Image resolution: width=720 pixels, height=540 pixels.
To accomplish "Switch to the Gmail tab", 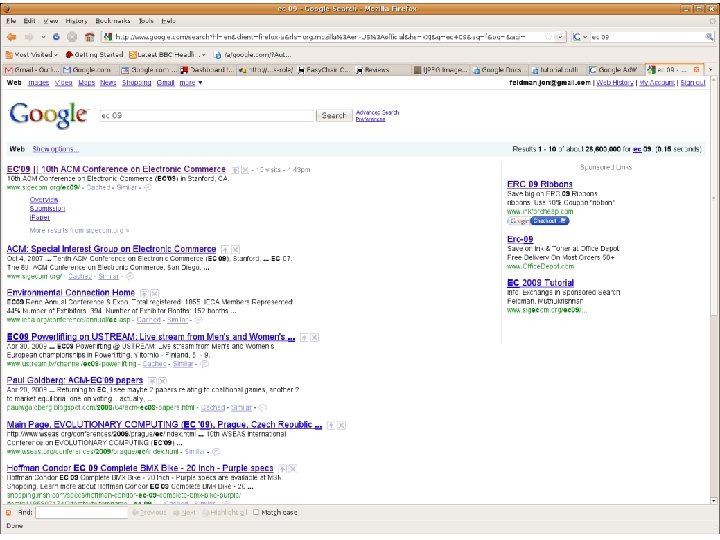I will tap(32, 70).
